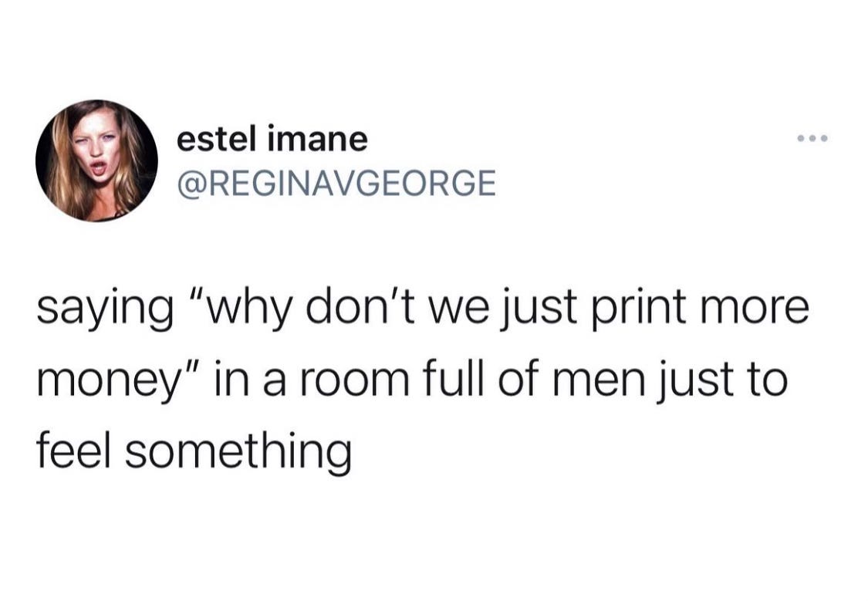The height and width of the screenshot is (601, 868).
Task: Open estel imane's circular profile picture
Action: 96,160
